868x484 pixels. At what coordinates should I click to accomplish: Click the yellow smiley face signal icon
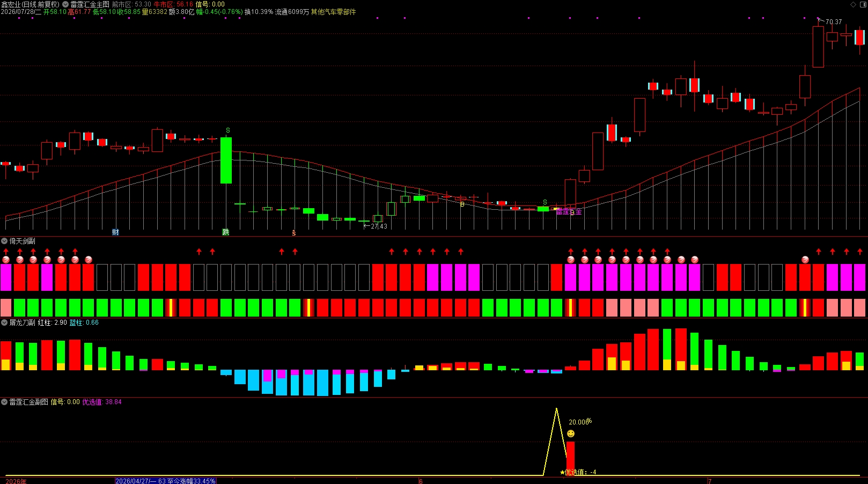pos(571,434)
